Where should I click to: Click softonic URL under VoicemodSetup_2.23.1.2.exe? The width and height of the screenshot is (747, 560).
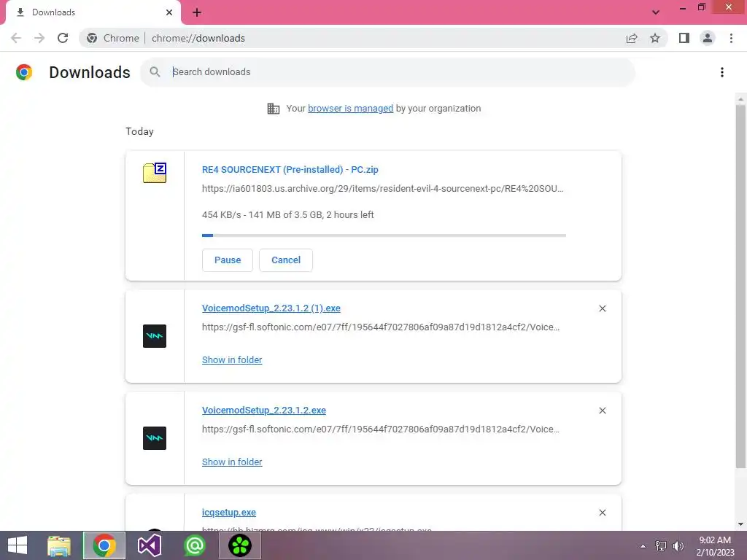tap(381, 429)
